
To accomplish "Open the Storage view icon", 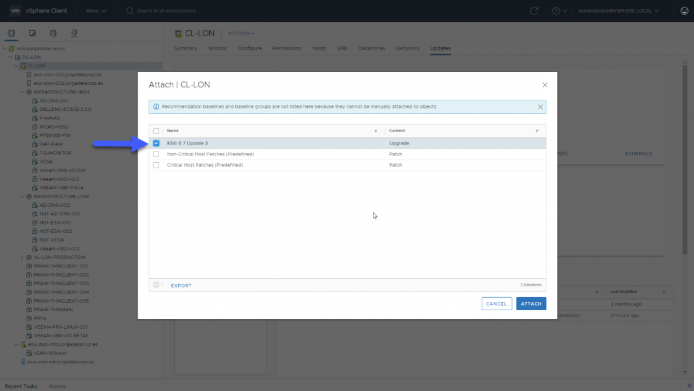I will (x=53, y=33).
